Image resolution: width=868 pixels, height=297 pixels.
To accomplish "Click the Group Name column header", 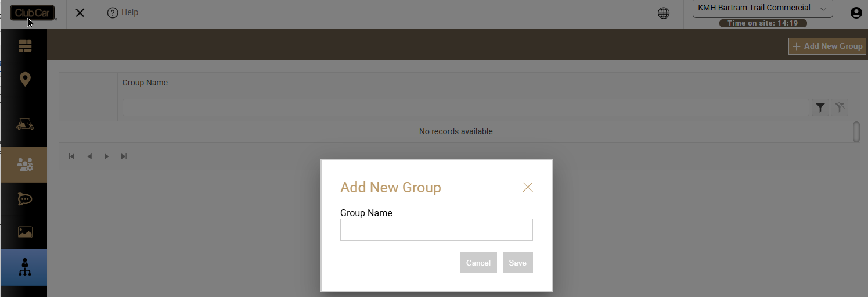I will [145, 83].
